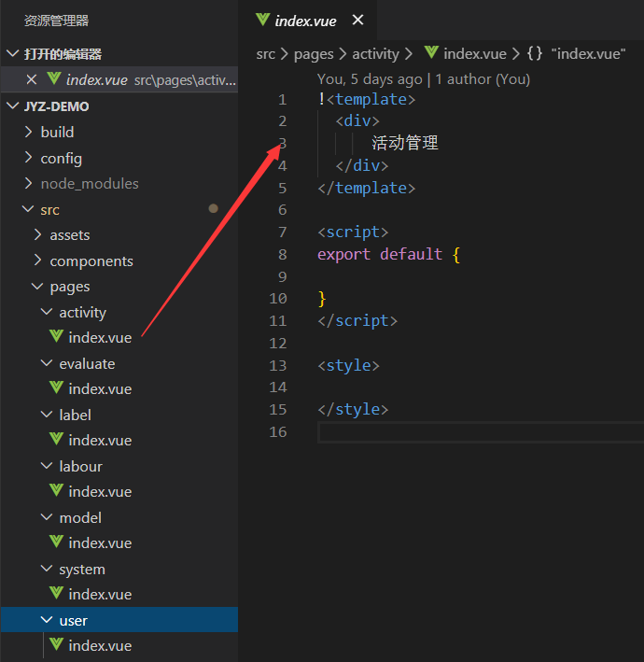Image resolution: width=644 pixels, height=662 pixels.
Task: Click the src breadcrumb segment
Action: pos(265,54)
